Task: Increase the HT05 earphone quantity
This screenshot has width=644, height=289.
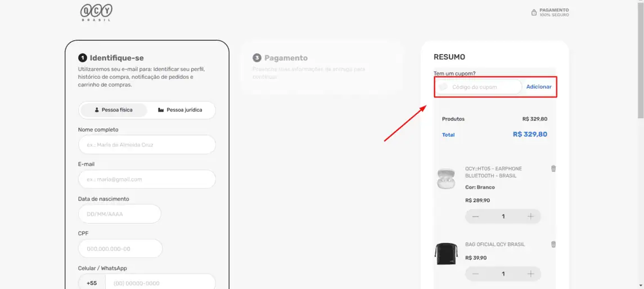Action: coord(530,216)
